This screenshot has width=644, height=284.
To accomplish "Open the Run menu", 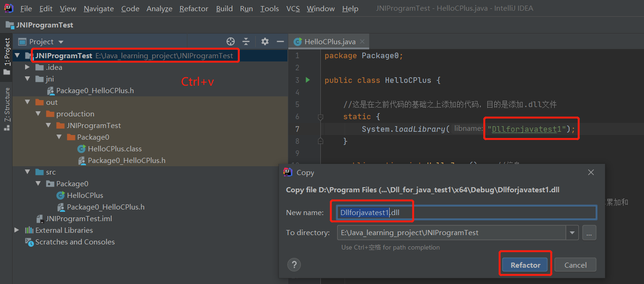I will coord(246,8).
